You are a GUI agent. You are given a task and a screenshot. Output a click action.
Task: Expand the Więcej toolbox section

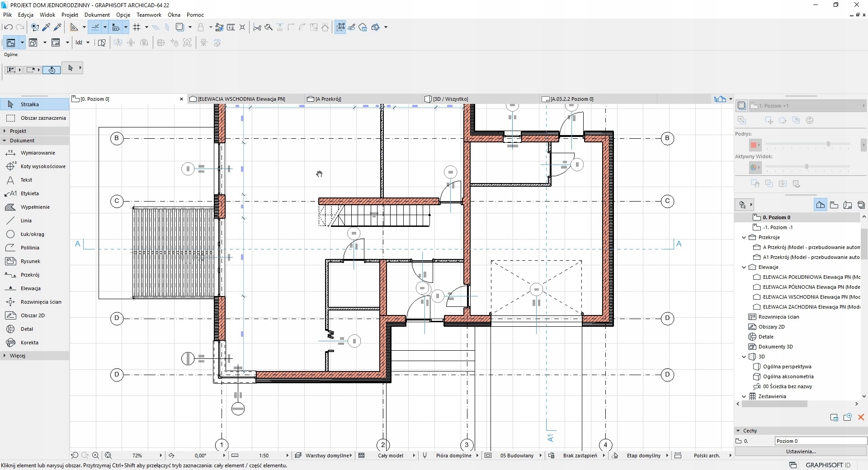point(5,356)
